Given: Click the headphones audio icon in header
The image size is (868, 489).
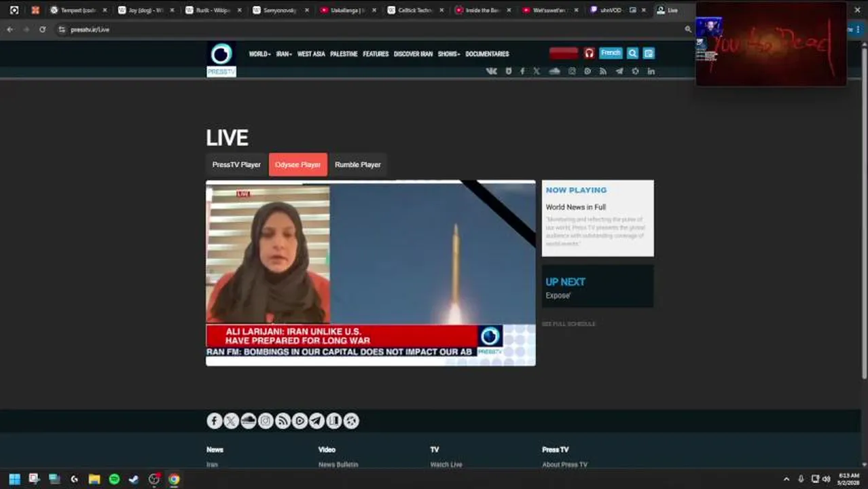Looking at the screenshot, I should click(x=589, y=53).
